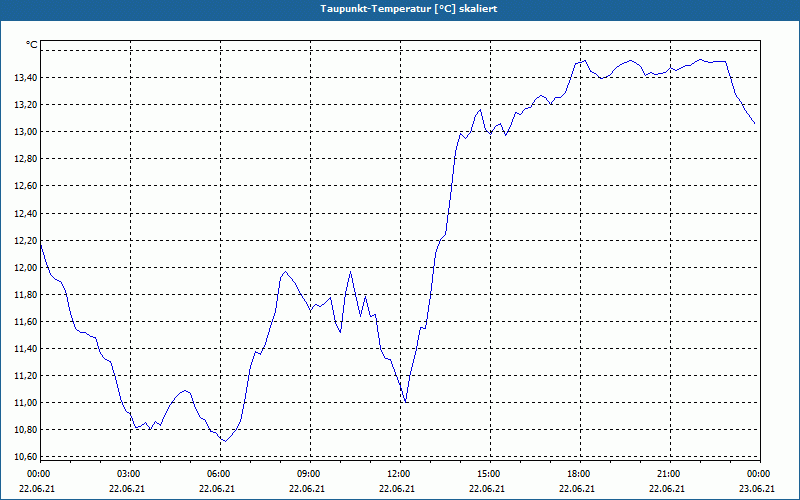Screen dimensions: 800x500
Task: Click the 13,40 y-axis label
Action: click(x=25, y=78)
